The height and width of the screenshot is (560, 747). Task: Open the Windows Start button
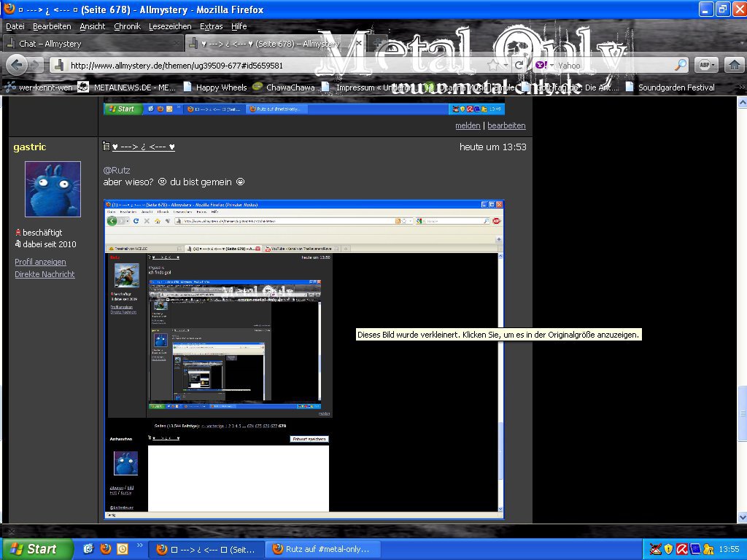[x=36, y=549]
